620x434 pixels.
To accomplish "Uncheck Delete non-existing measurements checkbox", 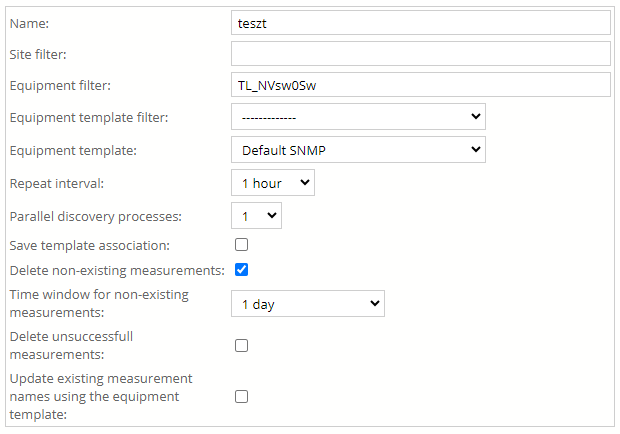I will tap(241, 270).
